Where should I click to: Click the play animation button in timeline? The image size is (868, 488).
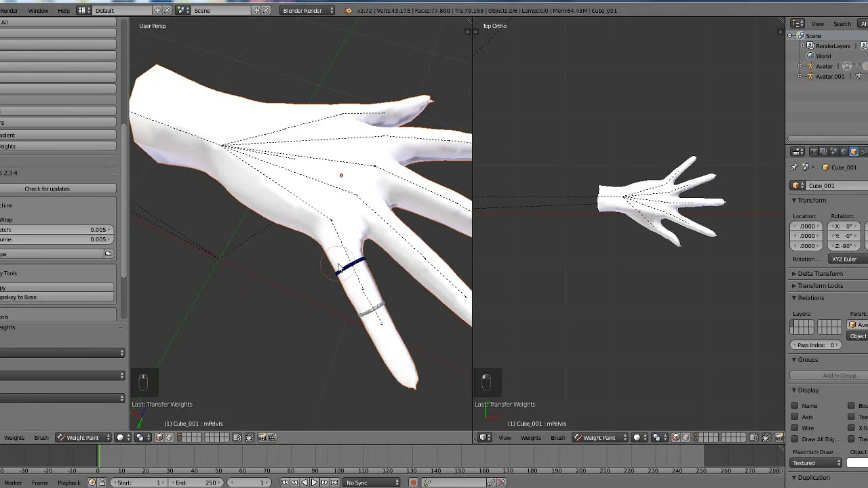coord(314,483)
